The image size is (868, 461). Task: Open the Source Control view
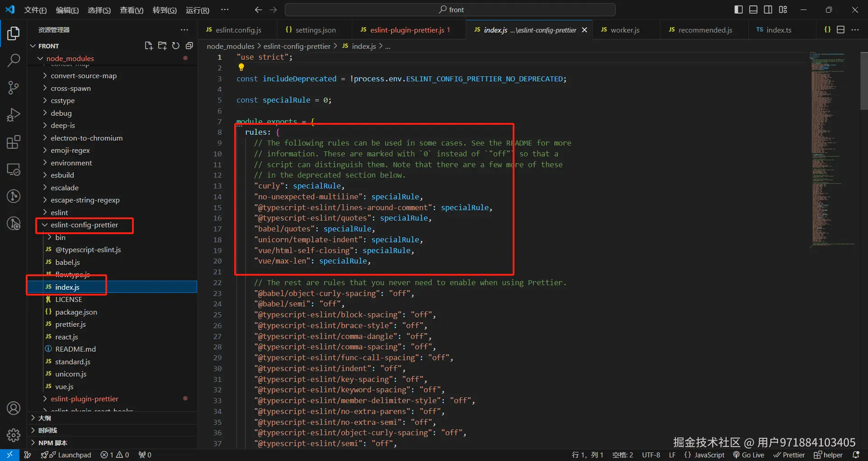pyautogui.click(x=14, y=87)
